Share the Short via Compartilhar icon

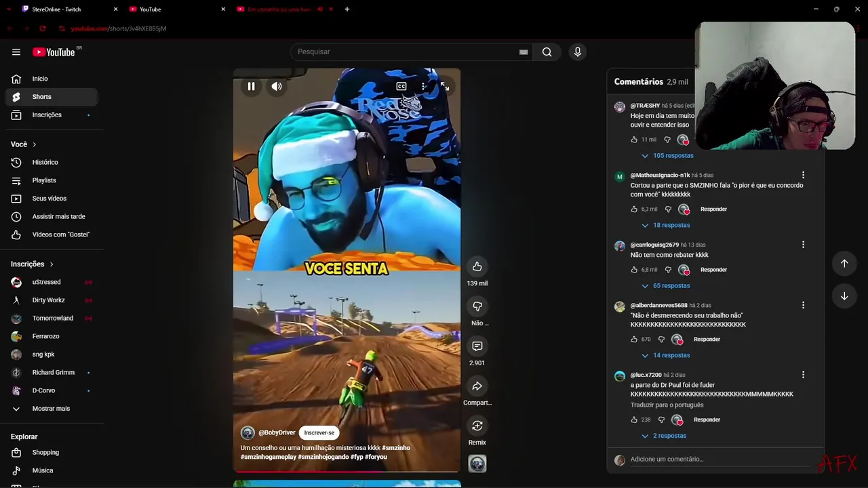(477, 386)
